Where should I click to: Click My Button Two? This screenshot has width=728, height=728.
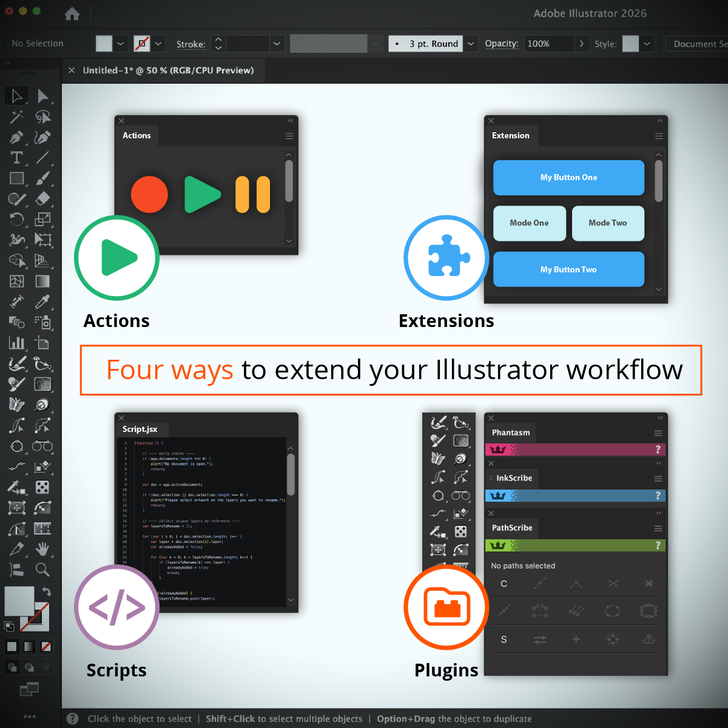pyautogui.click(x=568, y=269)
